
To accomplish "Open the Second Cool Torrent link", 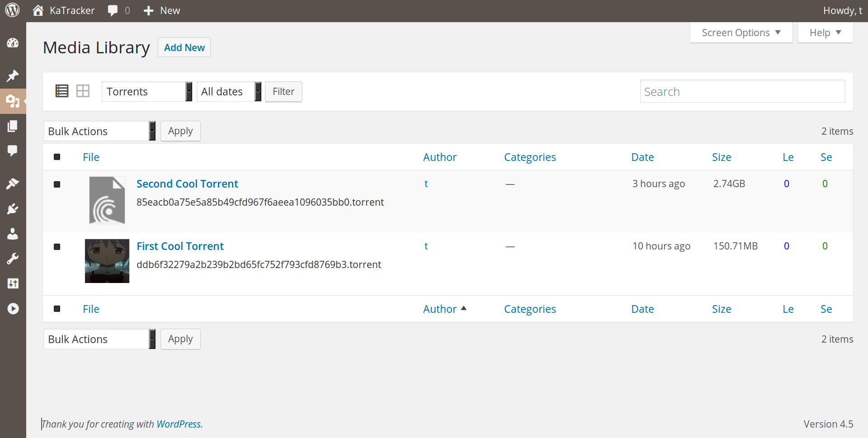I will click(x=187, y=184).
